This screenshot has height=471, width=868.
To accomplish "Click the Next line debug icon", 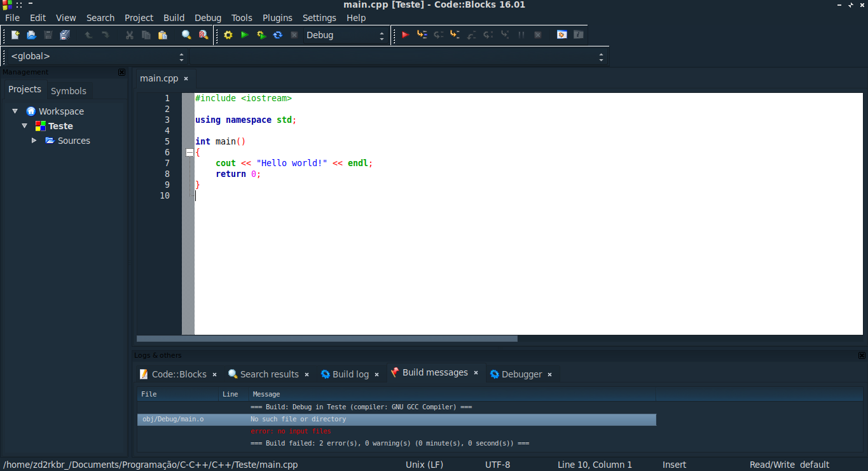I will click(x=438, y=35).
